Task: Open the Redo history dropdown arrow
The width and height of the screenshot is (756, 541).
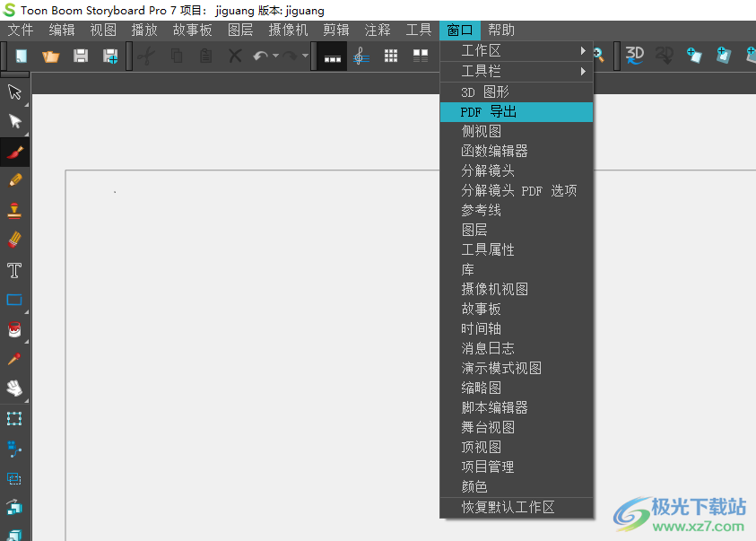Action: coord(305,56)
